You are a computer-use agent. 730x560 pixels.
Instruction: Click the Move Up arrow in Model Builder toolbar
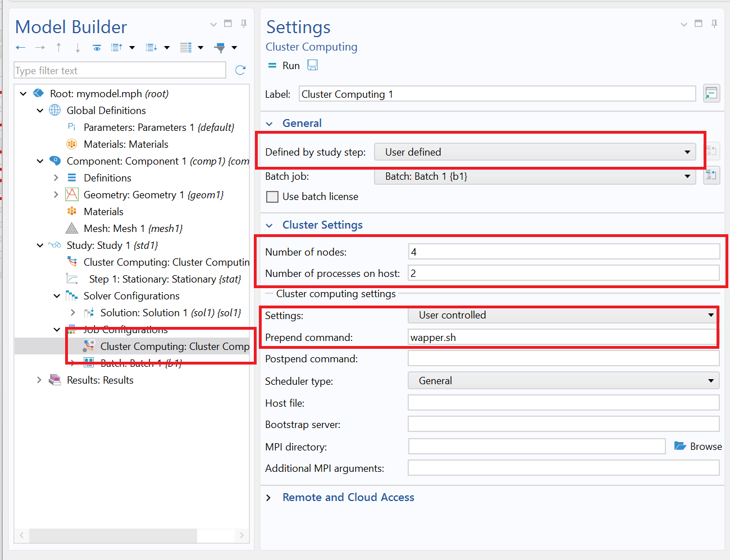click(59, 47)
